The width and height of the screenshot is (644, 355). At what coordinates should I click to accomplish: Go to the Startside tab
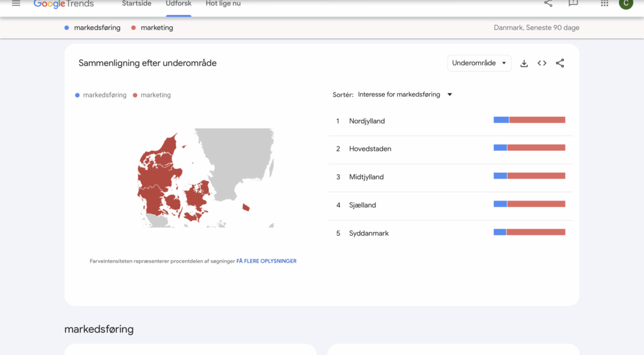(x=136, y=4)
